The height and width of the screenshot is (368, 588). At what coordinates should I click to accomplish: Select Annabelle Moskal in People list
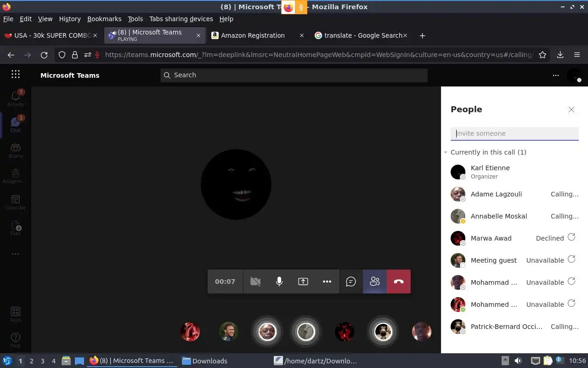(514, 216)
